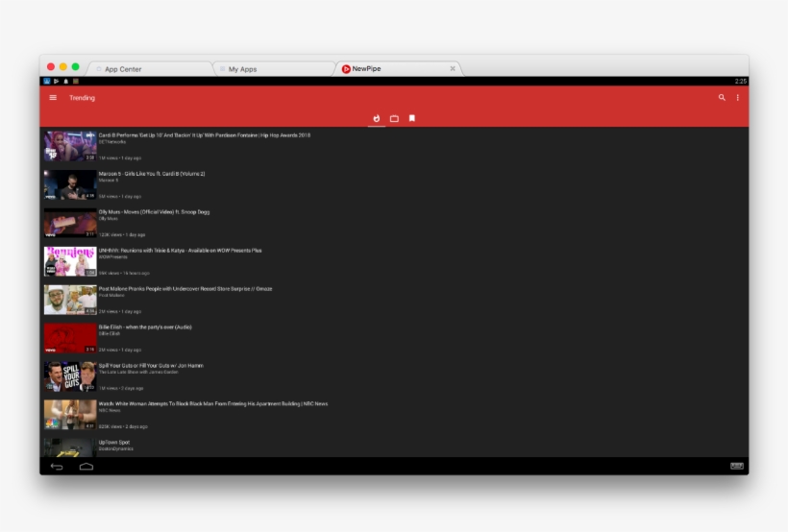Open the three-dot overflow menu

click(738, 97)
